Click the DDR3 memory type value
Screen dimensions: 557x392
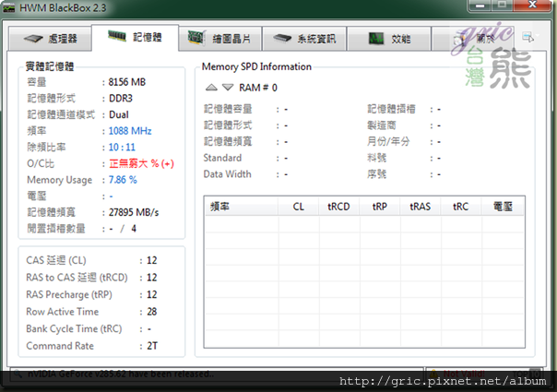coord(121,99)
